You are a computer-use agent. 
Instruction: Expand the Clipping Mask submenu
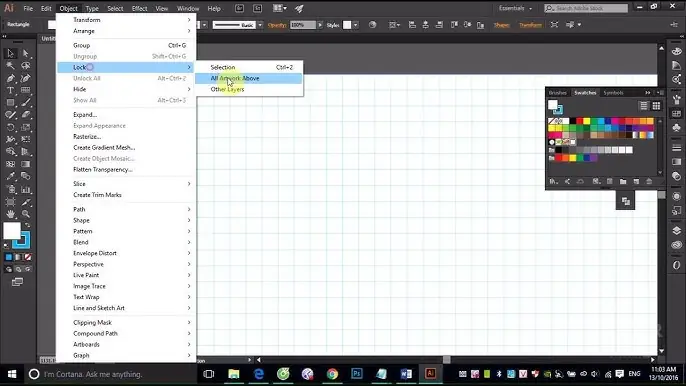(126, 323)
